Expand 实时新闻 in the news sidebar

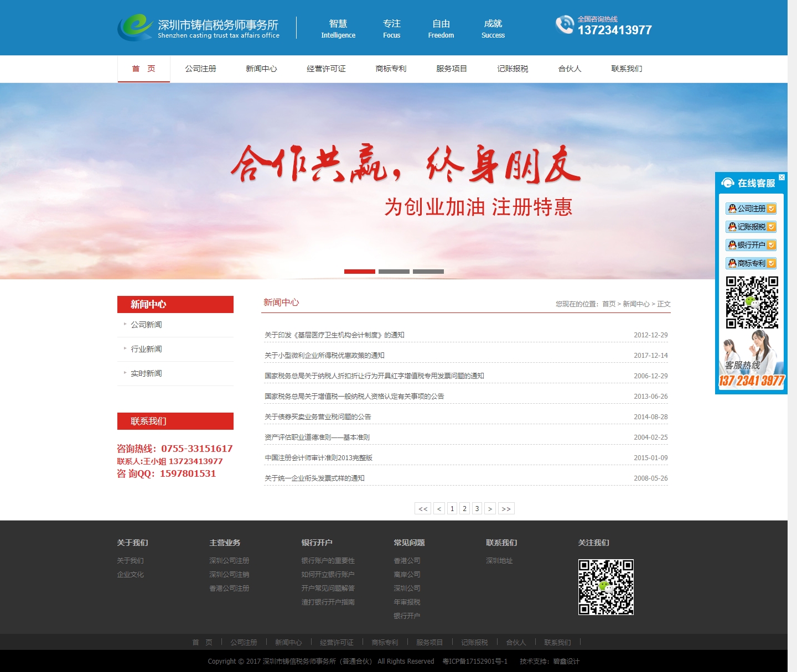pos(146,373)
